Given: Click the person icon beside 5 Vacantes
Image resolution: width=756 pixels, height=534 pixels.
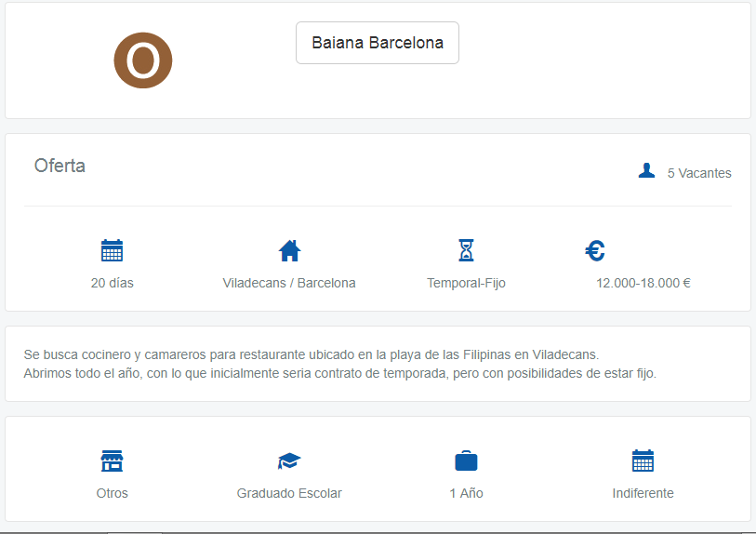Looking at the screenshot, I should point(647,171).
